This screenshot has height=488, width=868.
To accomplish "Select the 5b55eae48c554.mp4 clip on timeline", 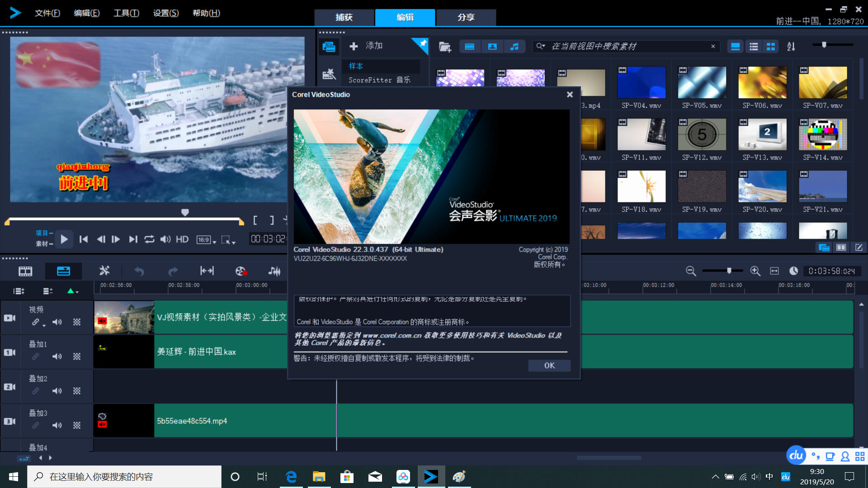I will [x=473, y=421].
